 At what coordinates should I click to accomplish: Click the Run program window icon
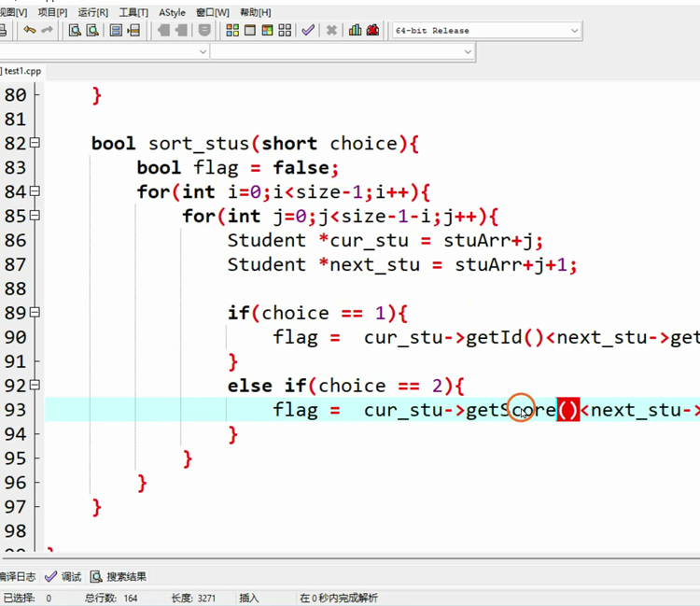tap(250, 31)
